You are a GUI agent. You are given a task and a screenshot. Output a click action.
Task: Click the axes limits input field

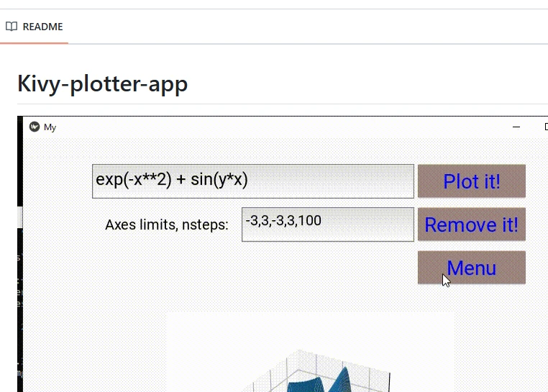click(x=328, y=224)
